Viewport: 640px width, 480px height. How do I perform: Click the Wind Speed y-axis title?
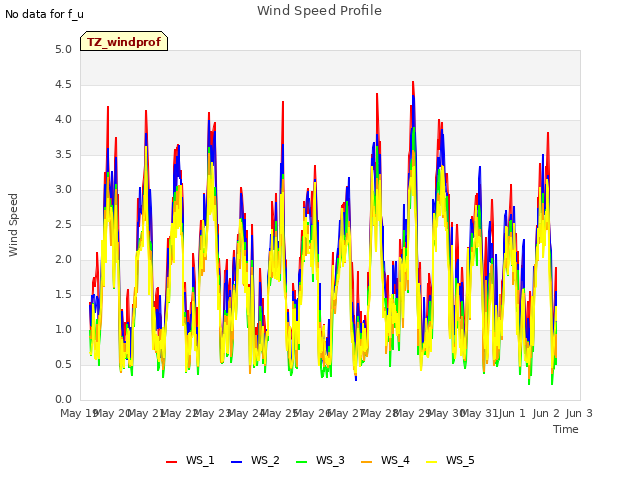coord(13,225)
